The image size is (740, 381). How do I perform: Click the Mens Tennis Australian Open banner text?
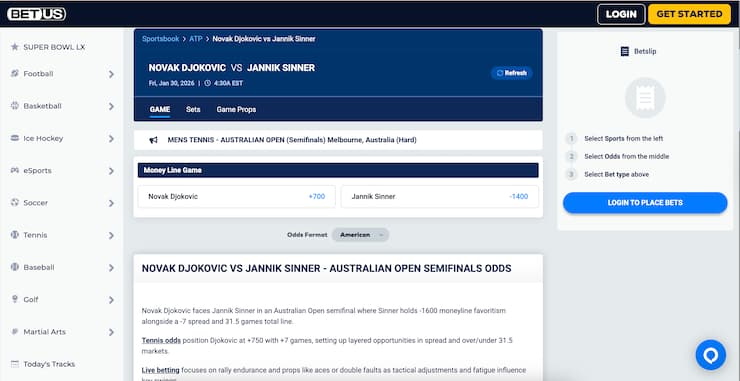click(x=292, y=140)
